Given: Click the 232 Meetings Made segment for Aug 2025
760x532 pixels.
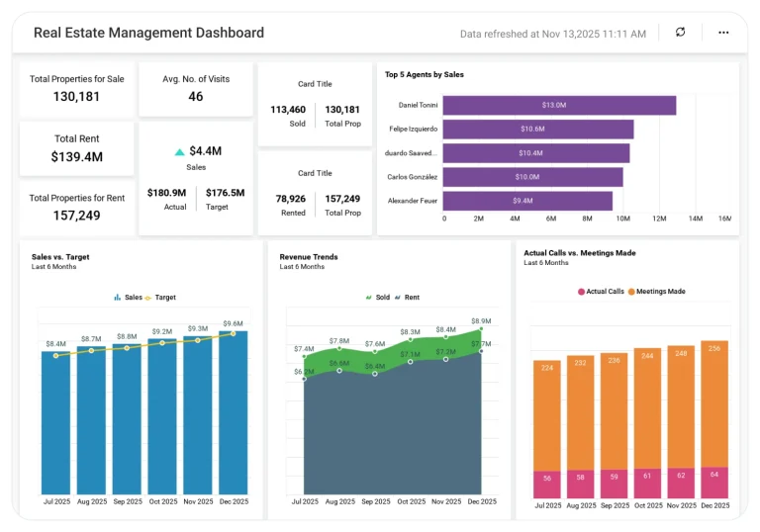Looking at the screenshot, I should (x=580, y=412).
